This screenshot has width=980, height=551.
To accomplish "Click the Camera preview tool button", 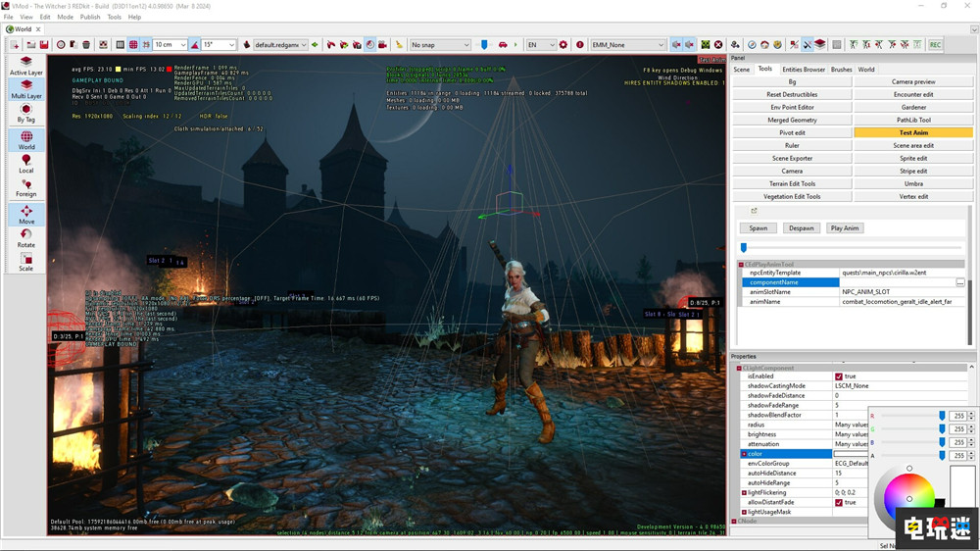I will (x=913, y=82).
